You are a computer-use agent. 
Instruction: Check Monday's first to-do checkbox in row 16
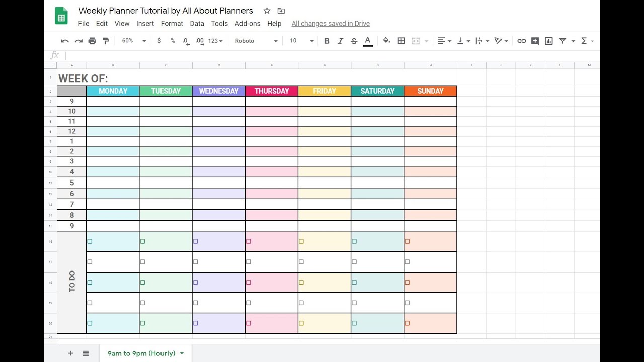click(x=90, y=241)
